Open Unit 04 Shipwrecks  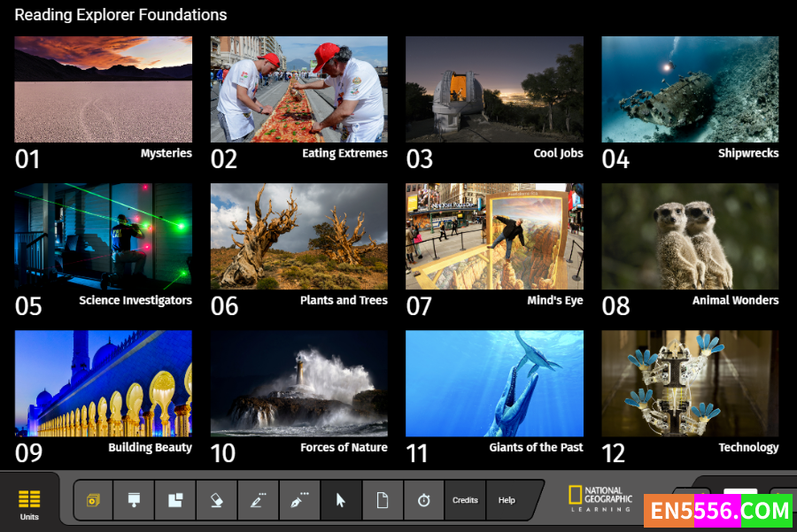tap(690, 89)
